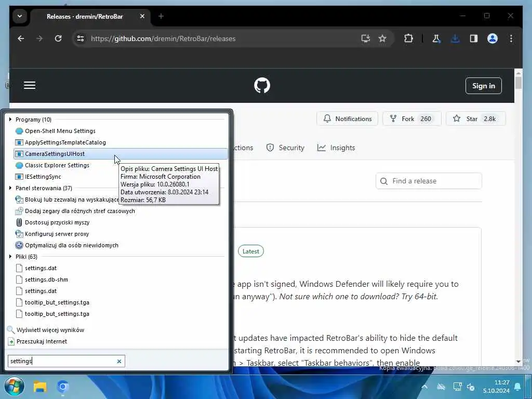Open the Chrome profile avatar
The height and width of the screenshot is (399, 532).
[x=493, y=38]
